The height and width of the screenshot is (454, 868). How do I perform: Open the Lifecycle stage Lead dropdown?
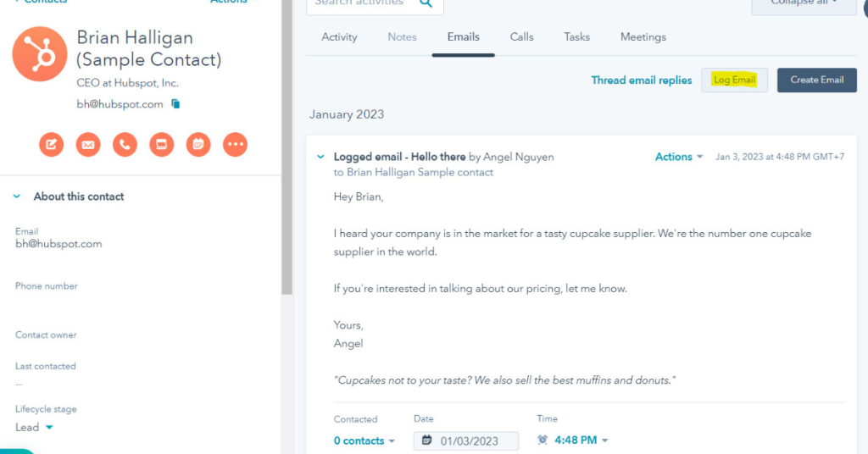click(34, 428)
